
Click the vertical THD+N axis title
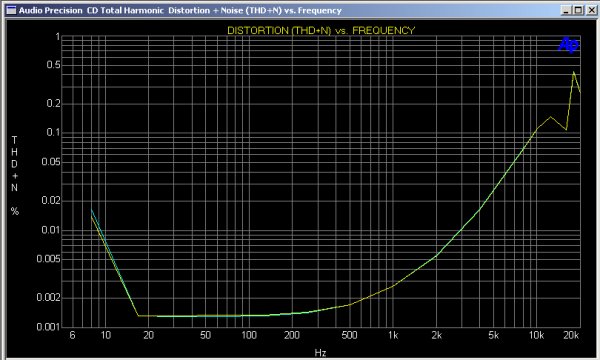click(15, 164)
